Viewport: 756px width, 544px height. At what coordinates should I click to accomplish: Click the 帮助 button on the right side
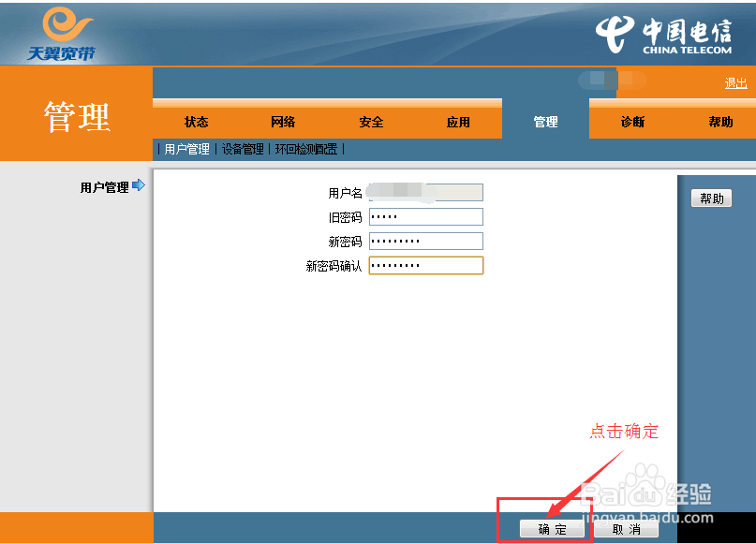[712, 198]
